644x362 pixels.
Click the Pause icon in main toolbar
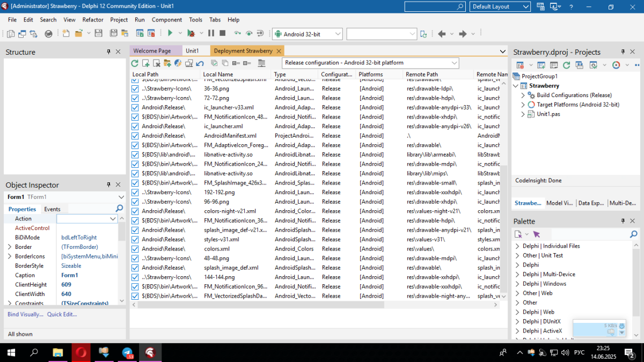211,33
